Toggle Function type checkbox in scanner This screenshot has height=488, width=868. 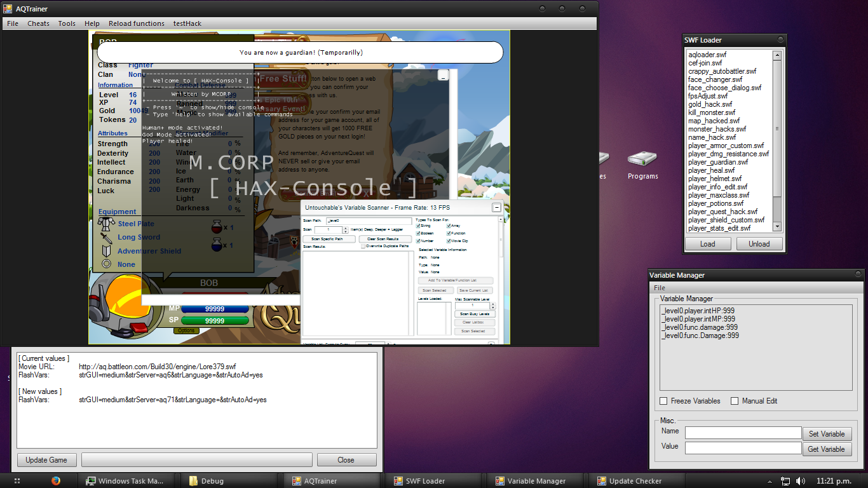[449, 233]
